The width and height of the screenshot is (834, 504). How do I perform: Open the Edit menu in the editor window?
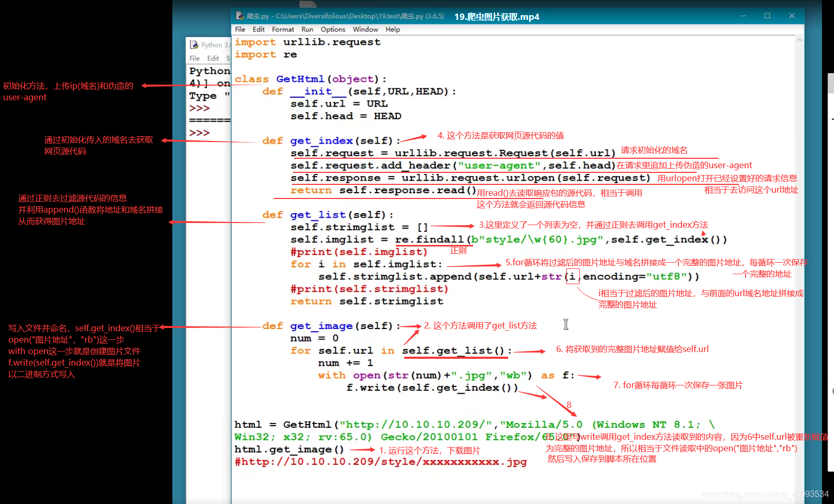[x=259, y=29]
